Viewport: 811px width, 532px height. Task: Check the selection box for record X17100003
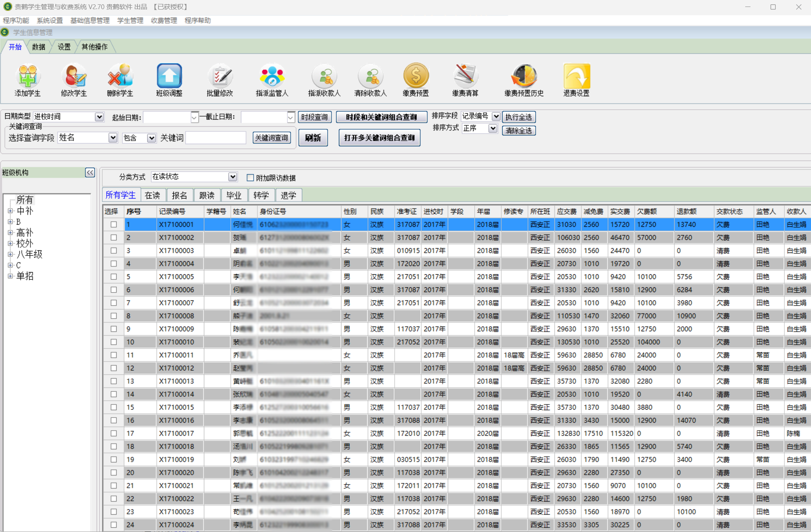click(x=114, y=251)
